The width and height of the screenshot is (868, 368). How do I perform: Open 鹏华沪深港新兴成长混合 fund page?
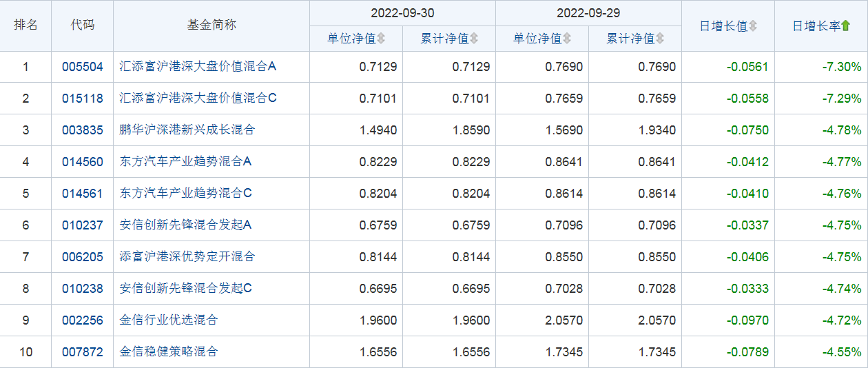(x=187, y=130)
